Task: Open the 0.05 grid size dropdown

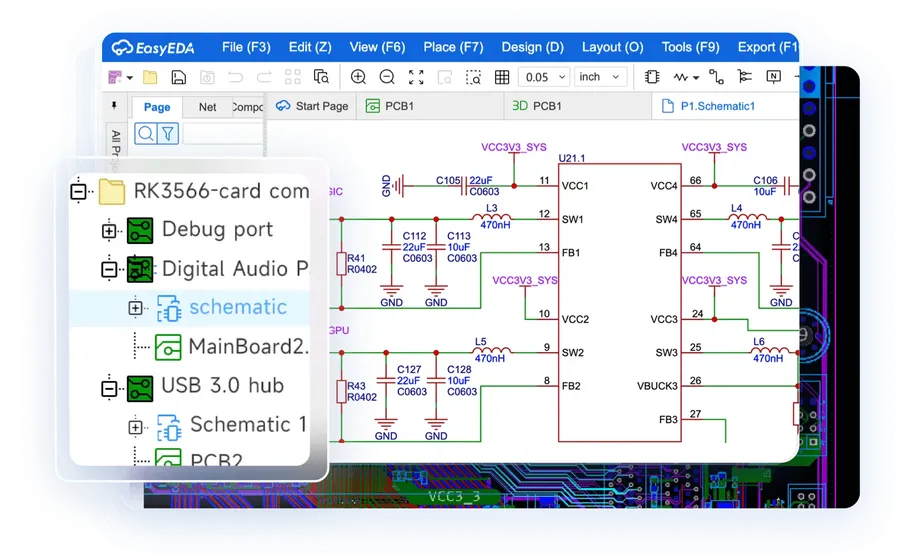Action: pos(544,77)
